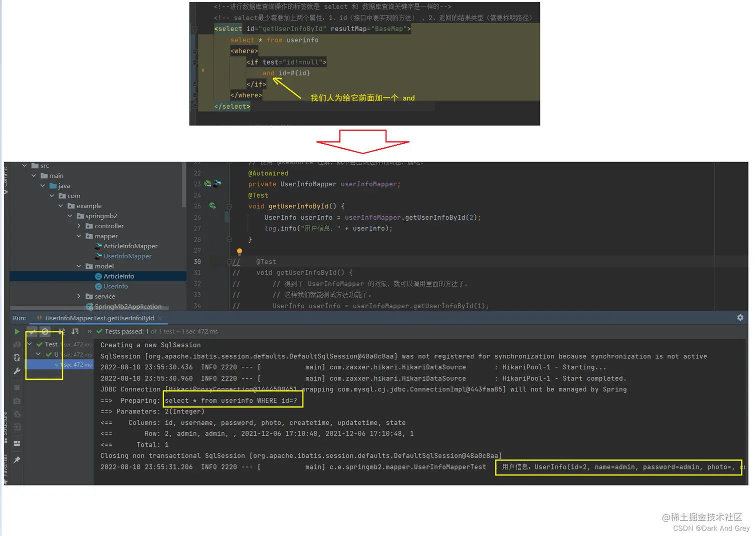Open UserInfo class in model package
This screenshot has width=756, height=536.
[111, 286]
